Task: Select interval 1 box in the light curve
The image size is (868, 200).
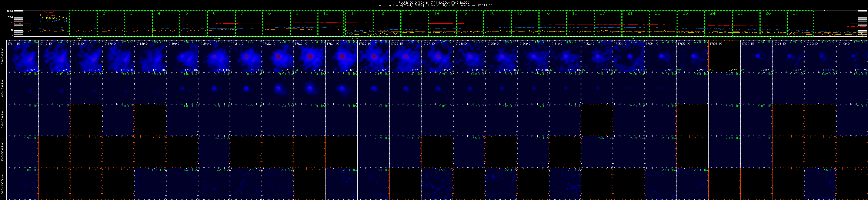Action: tap(83, 23)
